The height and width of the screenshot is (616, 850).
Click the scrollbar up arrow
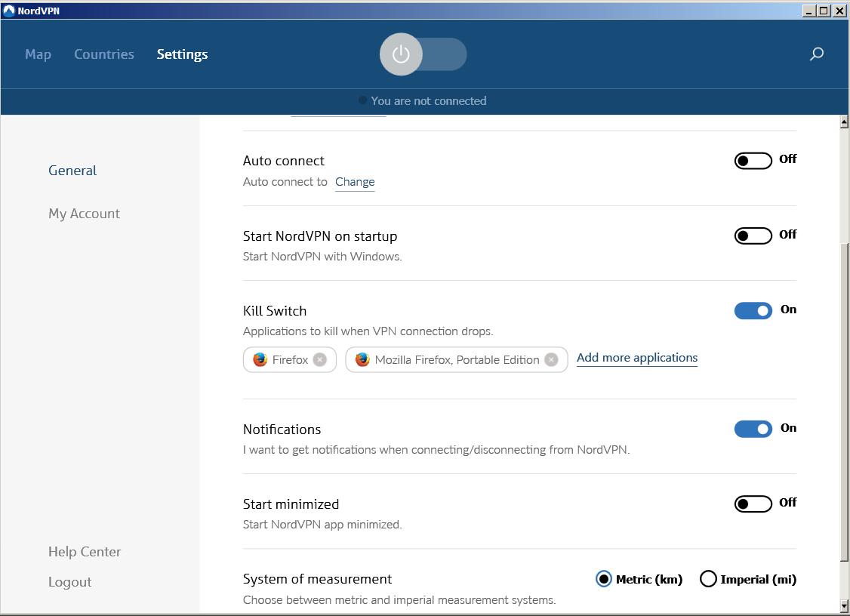(844, 122)
